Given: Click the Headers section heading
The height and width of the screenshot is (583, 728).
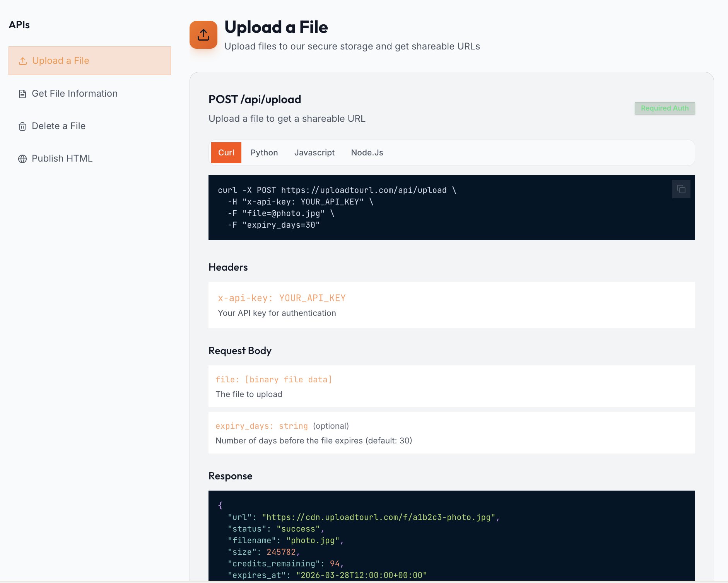Looking at the screenshot, I should tap(228, 267).
